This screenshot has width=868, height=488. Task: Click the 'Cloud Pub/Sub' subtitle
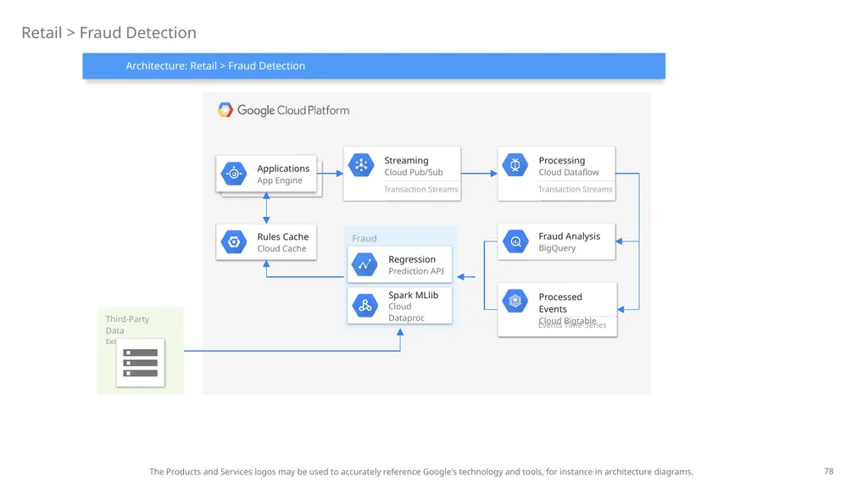click(414, 172)
